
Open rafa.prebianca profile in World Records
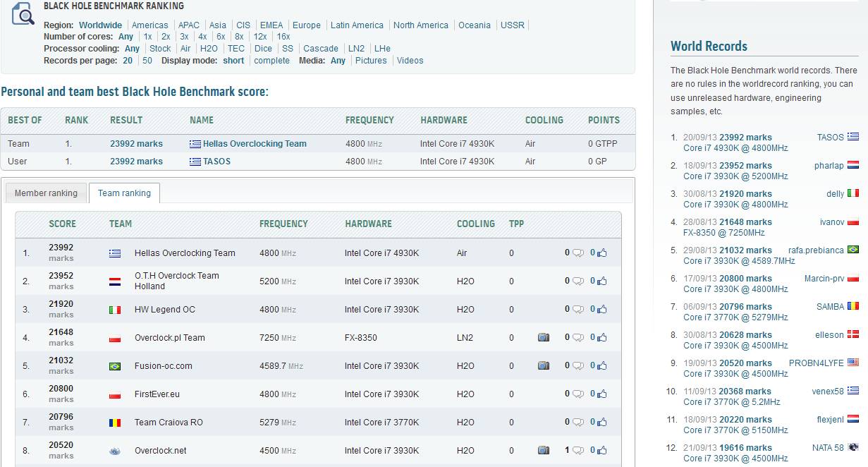816,250
